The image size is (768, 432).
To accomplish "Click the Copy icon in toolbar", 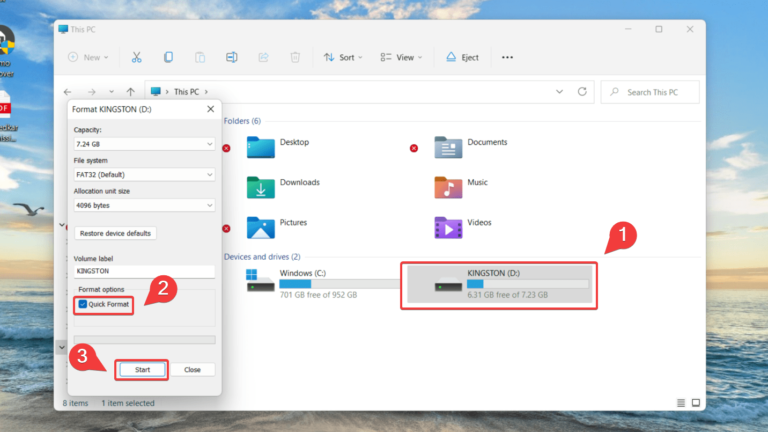I will click(168, 57).
